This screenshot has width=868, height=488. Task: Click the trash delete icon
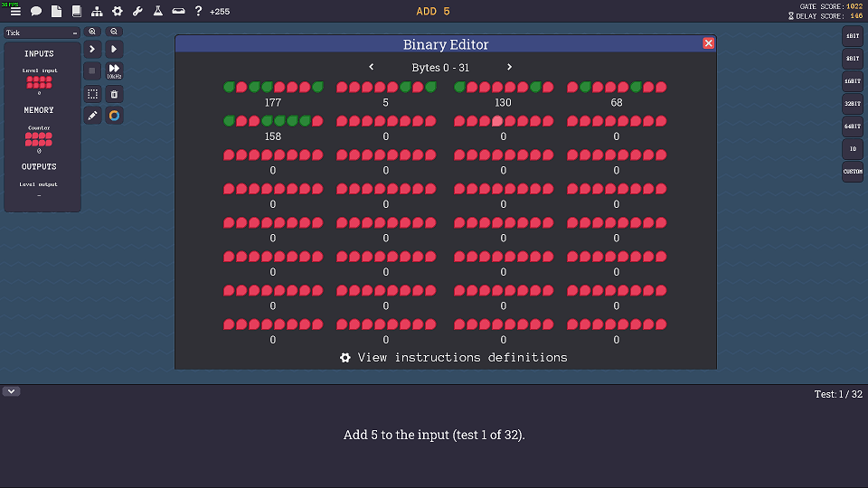pos(114,94)
